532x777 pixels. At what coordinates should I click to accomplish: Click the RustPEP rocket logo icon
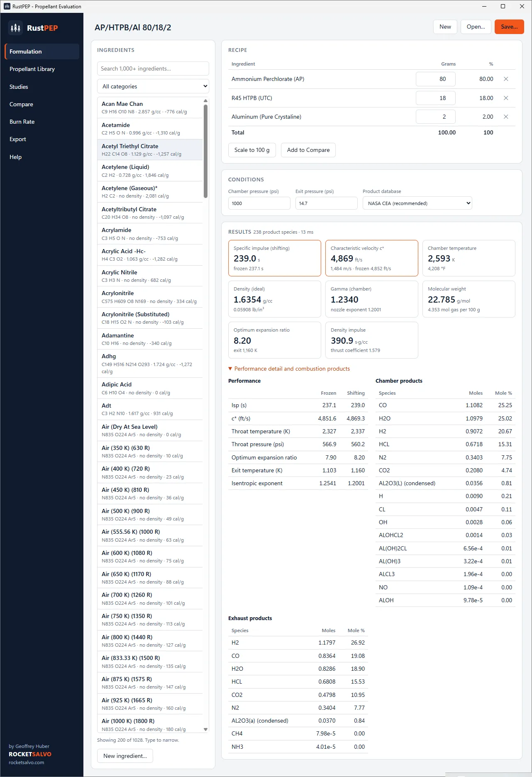[15, 28]
